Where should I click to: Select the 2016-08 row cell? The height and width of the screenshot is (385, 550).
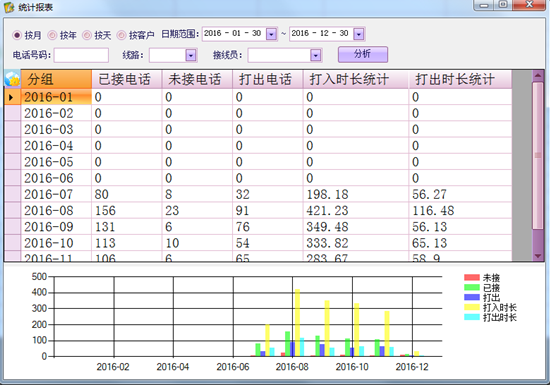(x=56, y=210)
